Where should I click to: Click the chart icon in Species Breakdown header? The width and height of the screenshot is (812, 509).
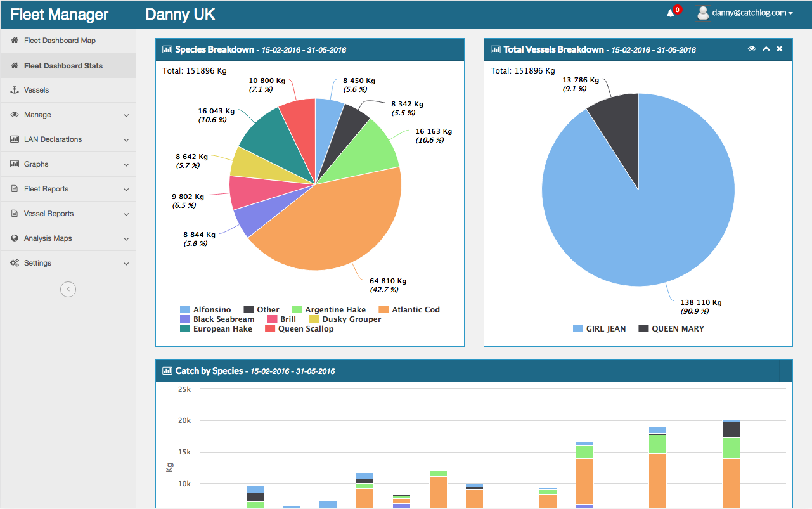click(167, 49)
